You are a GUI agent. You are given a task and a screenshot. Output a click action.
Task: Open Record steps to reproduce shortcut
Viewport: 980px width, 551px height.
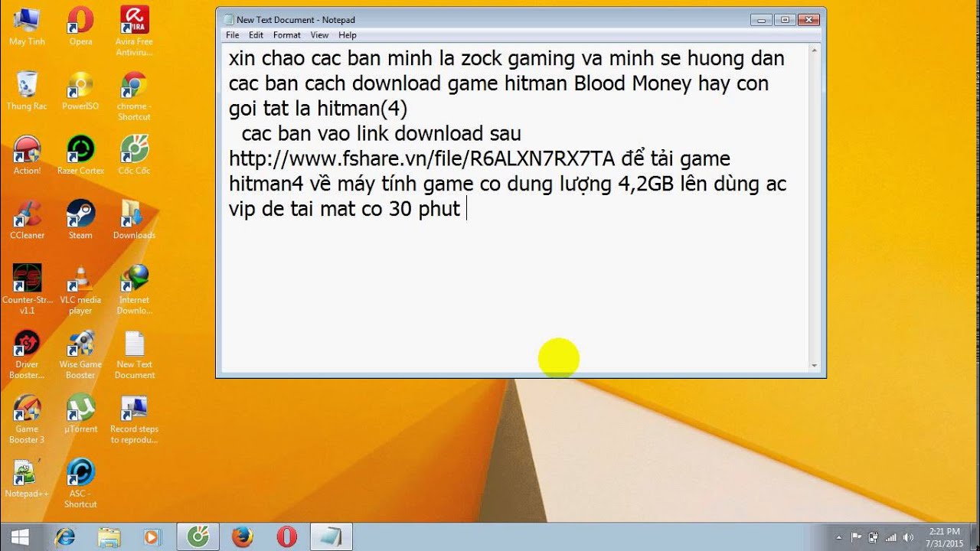(134, 419)
